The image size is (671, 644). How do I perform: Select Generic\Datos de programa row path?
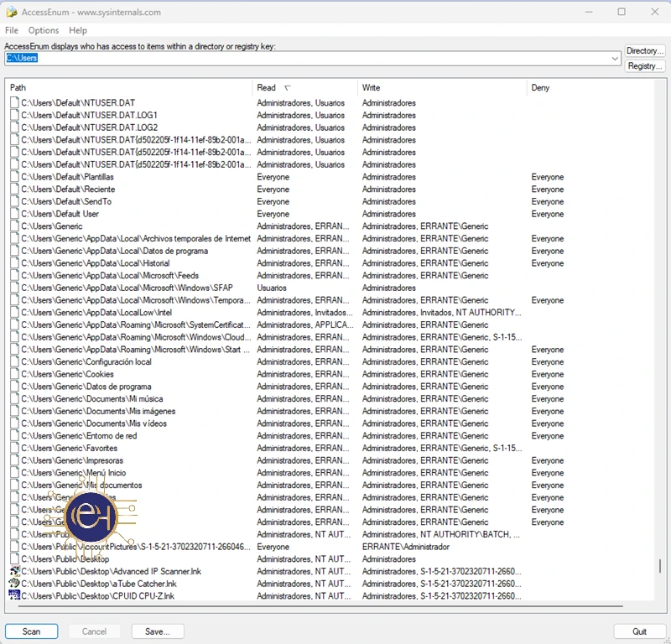coord(86,387)
